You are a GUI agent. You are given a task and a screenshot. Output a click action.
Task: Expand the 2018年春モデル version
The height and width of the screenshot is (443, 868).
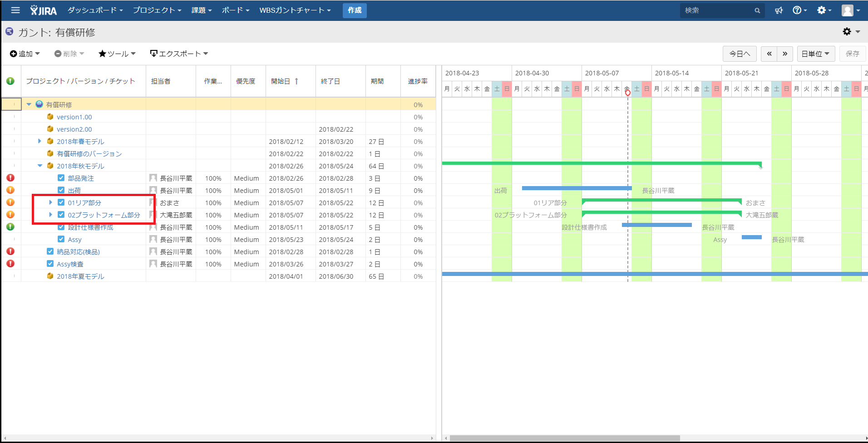click(39, 141)
